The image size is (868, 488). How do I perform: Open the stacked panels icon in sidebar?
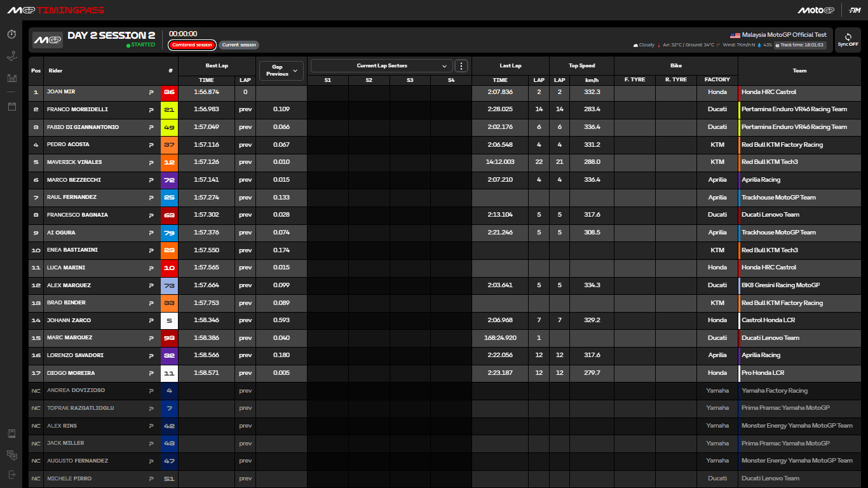click(x=11, y=455)
